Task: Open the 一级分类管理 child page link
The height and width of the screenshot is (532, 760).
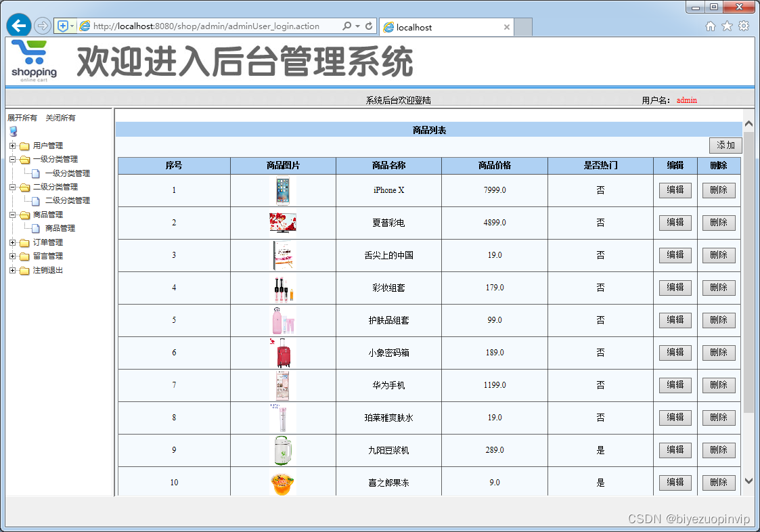Action: click(x=68, y=174)
